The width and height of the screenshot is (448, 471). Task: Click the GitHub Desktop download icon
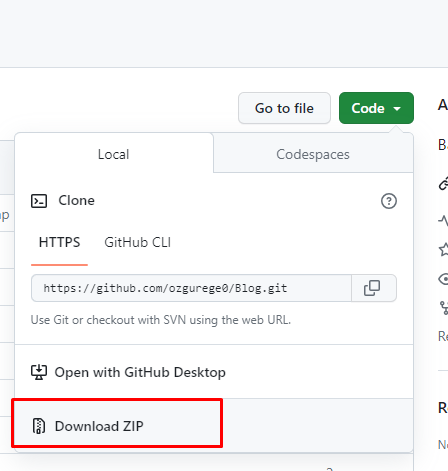coord(39,372)
